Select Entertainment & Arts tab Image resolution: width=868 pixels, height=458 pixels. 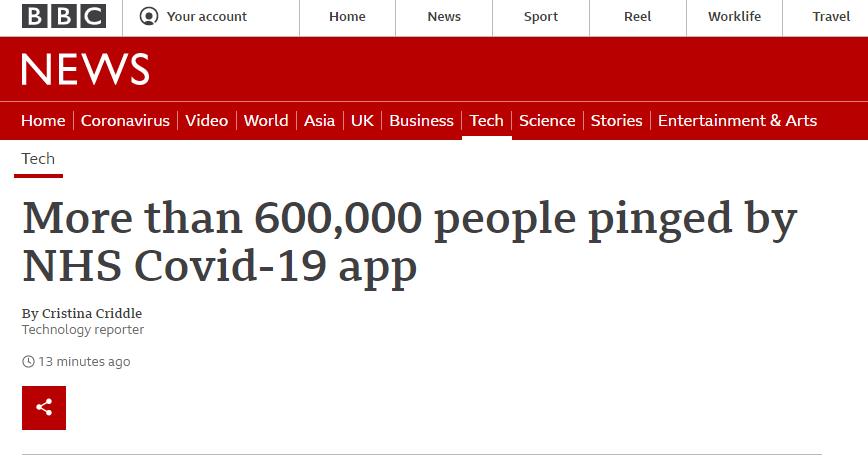point(737,121)
